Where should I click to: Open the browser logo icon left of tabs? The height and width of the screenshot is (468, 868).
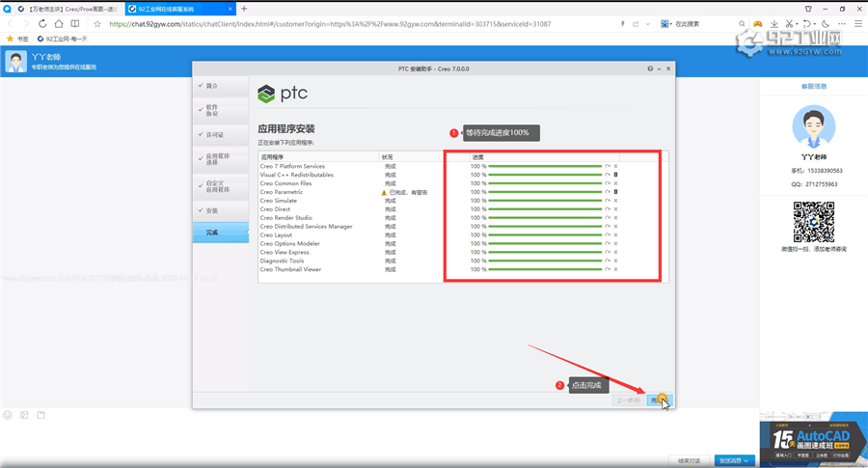pyautogui.click(x=7, y=9)
